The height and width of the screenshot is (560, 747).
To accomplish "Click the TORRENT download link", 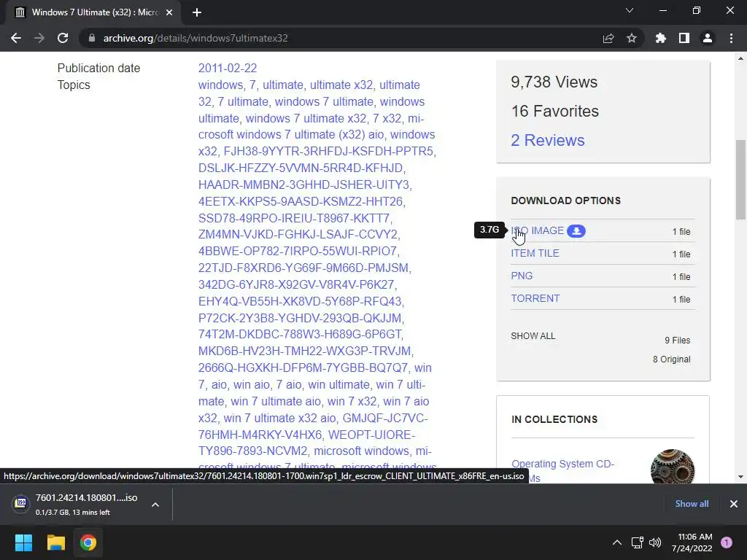I will point(535,298).
